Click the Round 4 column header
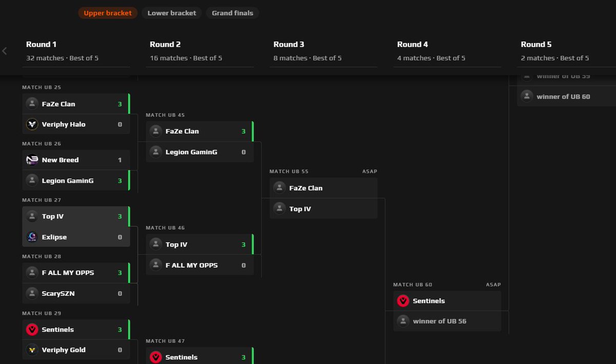The height and width of the screenshot is (364, 616). pyautogui.click(x=413, y=44)
